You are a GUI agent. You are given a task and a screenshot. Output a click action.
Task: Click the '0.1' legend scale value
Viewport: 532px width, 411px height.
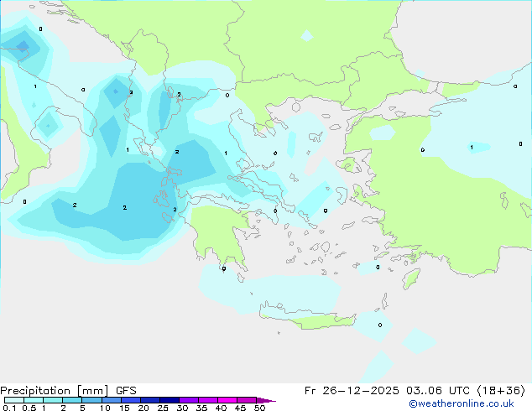pos(9,408)
